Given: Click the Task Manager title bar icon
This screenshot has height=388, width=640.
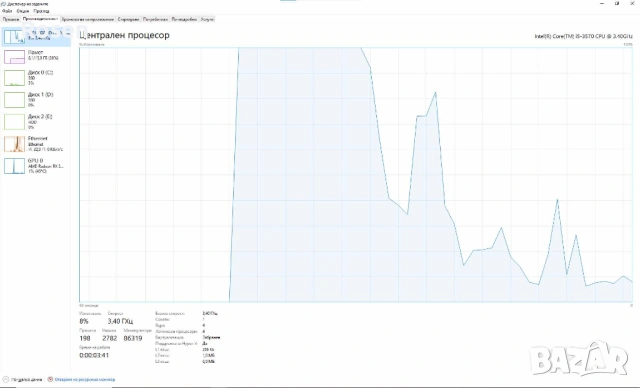Looking at the screenshot, I should click(4, 4).
